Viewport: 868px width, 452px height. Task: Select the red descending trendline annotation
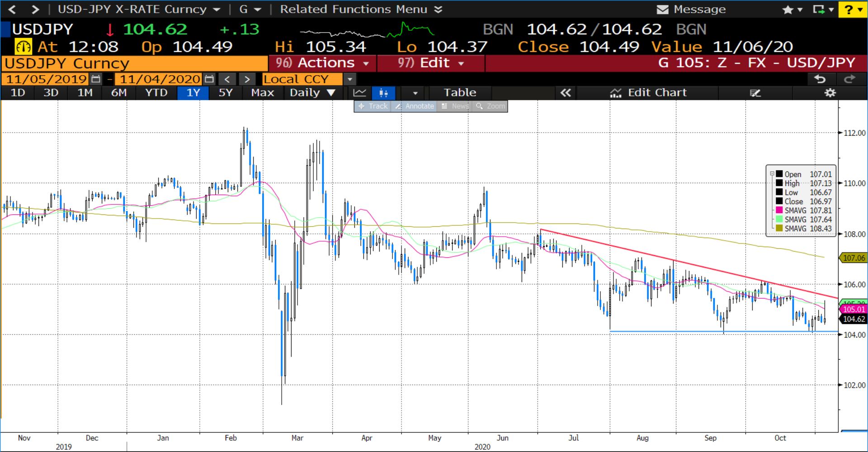tap(689, 264)
